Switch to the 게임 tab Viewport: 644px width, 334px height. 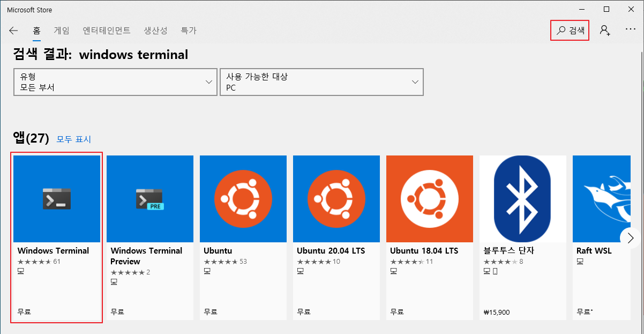click(x=62, y=31)
